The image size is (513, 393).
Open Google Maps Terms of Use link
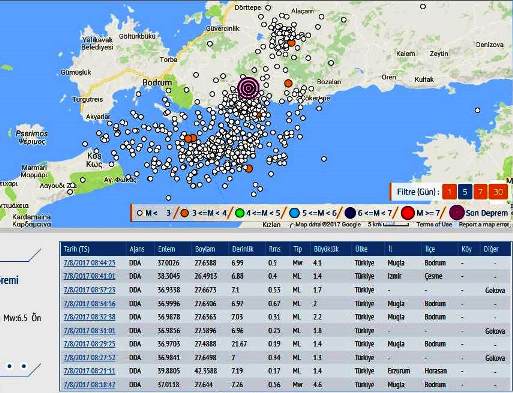pyautogui.click(x=434, y=224)
